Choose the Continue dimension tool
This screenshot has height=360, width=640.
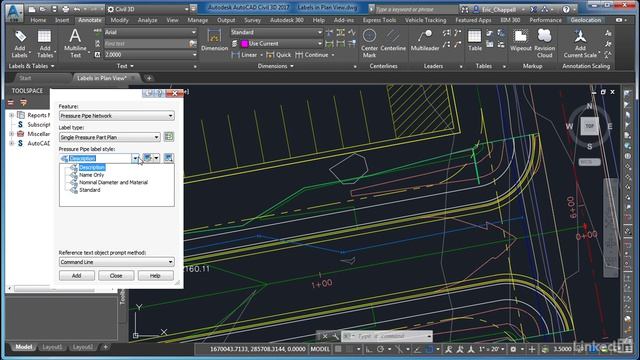(312, 55)
